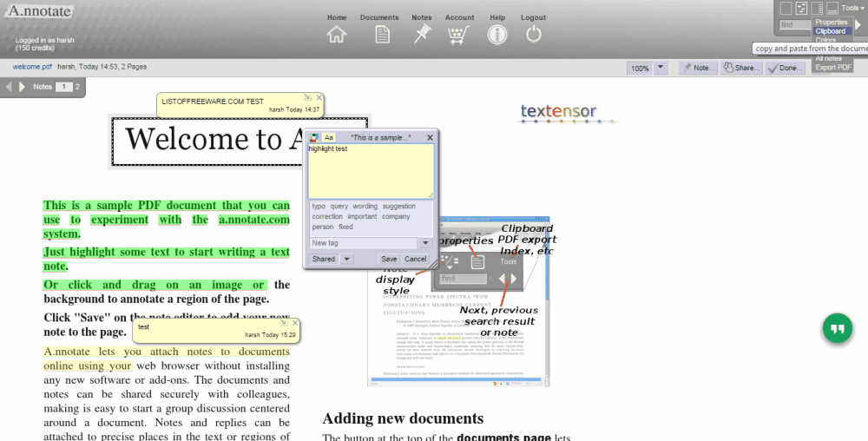Add the 'important' tag

click(363, 216)
